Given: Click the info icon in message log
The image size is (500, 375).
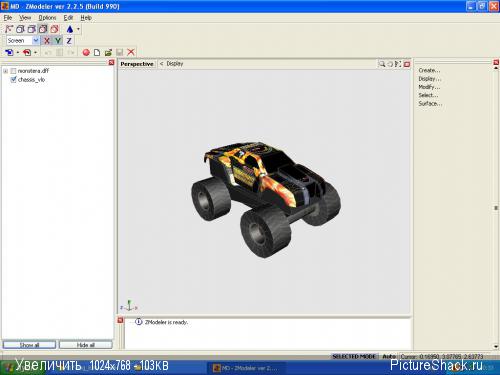Looking at the screenshot, I should pos(138,322).
